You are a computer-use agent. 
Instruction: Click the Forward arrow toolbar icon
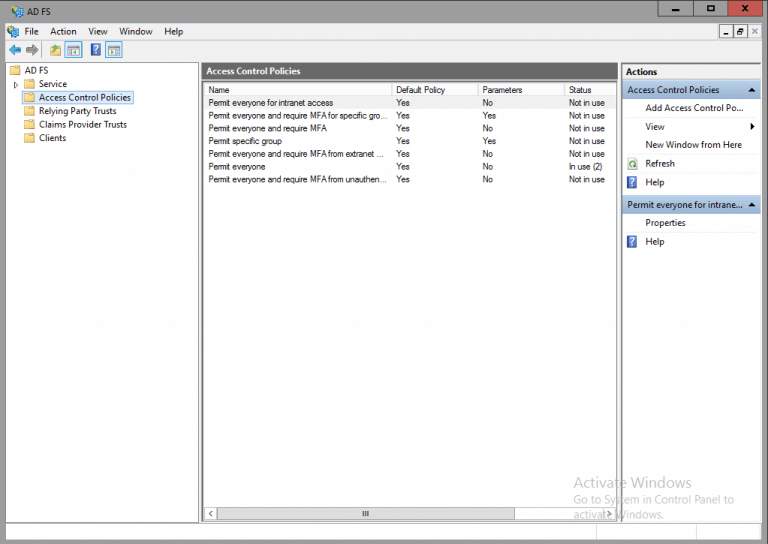(32, 50)
